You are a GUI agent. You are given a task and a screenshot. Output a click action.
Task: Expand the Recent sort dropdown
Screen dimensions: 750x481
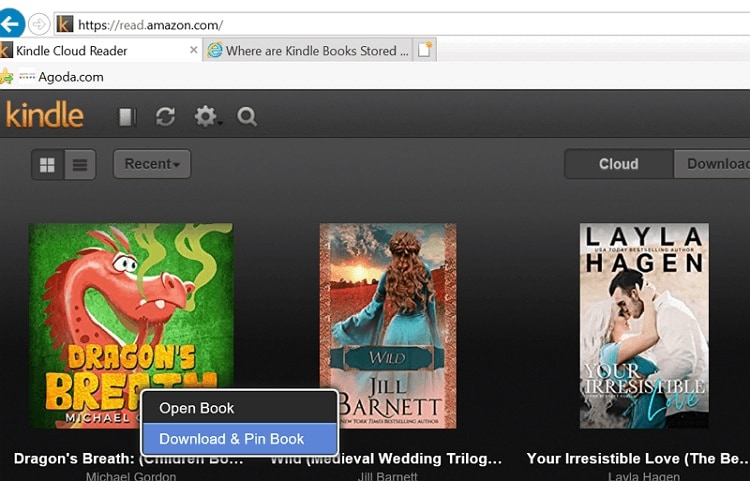152,164
